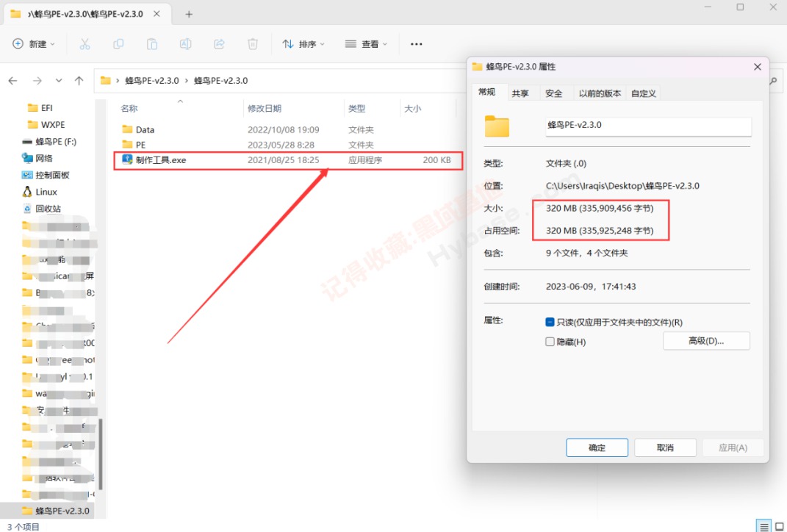
Task: Switch to large icons view in status bar
Action: 780,526
